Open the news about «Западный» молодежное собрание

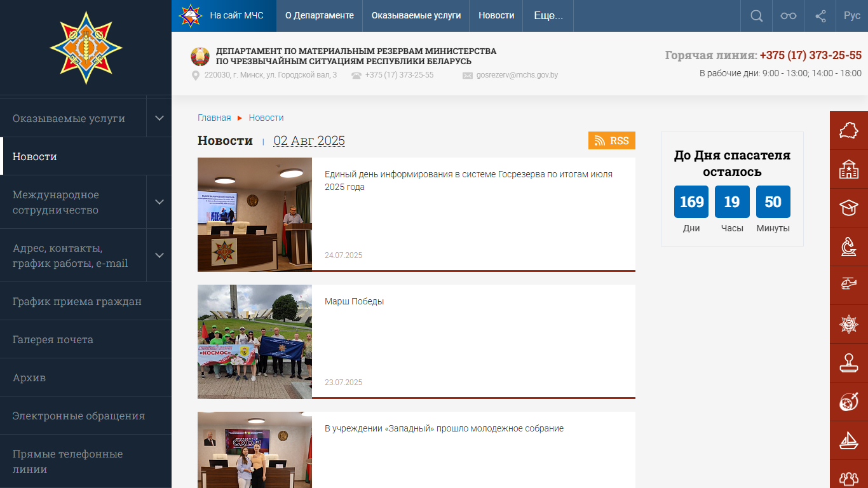444,428
